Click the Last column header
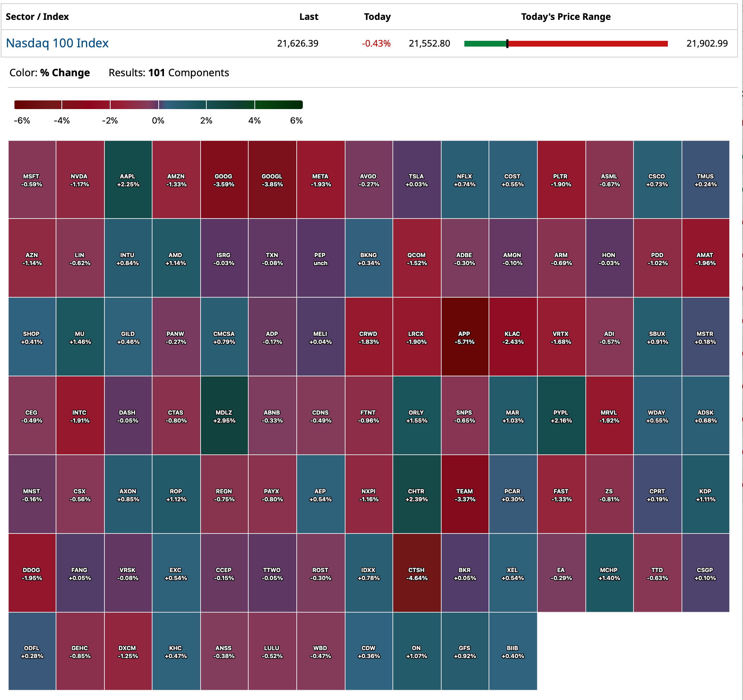This screenshot has width=743, height=700. 309,17
